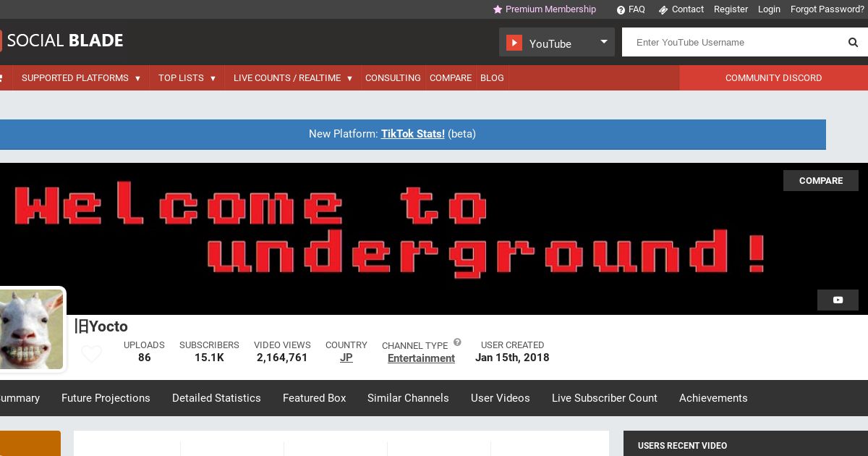Expand the Top Lists menu
The height and width of the screenshot is (456, 868).
coord(187,78)
